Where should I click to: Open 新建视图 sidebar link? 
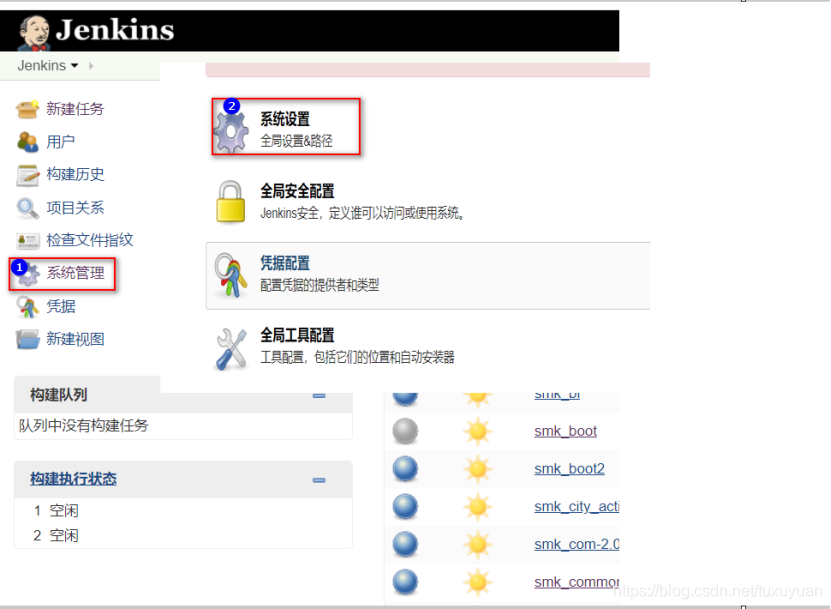(75, 339)
